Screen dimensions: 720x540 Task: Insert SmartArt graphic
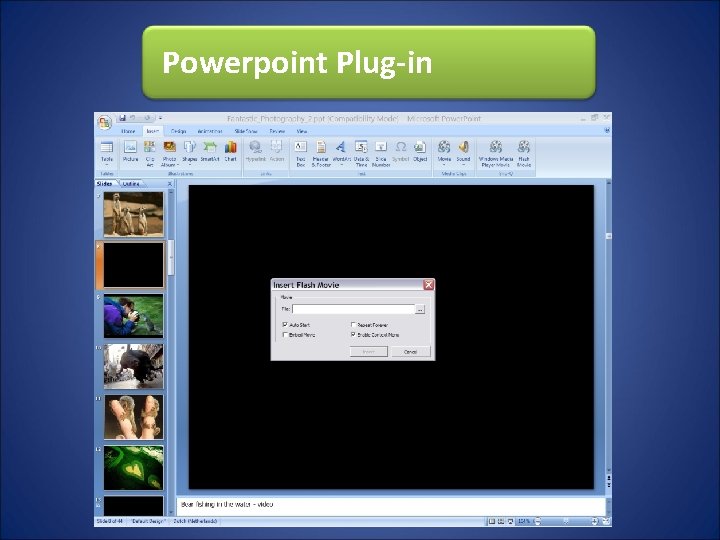210,152
